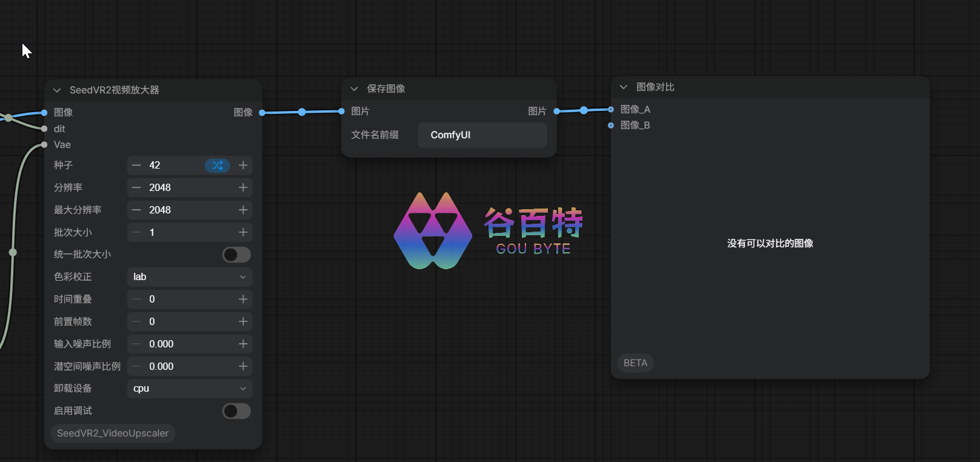Decrease the 前置帧数 value
Screen dimensions: 980x462
tap(136, 321)
